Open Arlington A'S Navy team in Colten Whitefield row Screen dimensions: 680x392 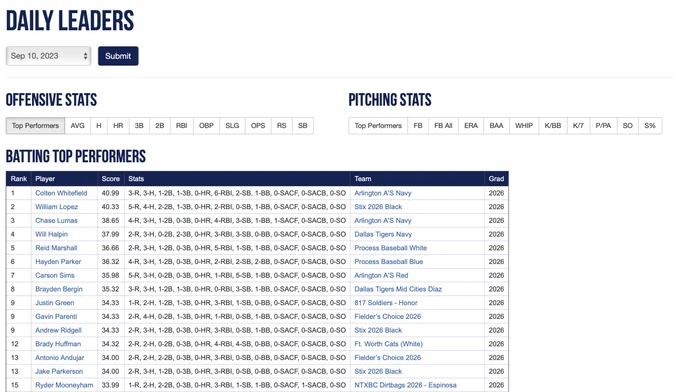tap(383, 193)
